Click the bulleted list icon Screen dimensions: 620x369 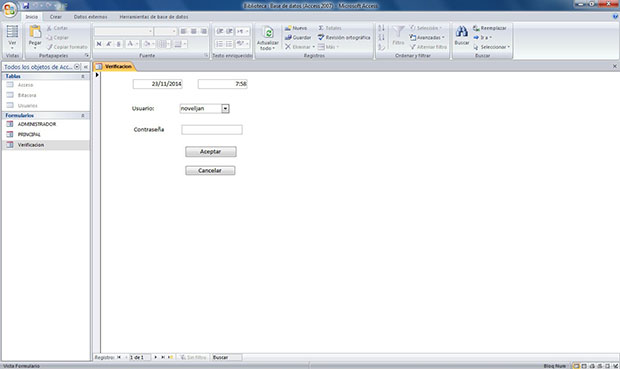coord(229,44)
